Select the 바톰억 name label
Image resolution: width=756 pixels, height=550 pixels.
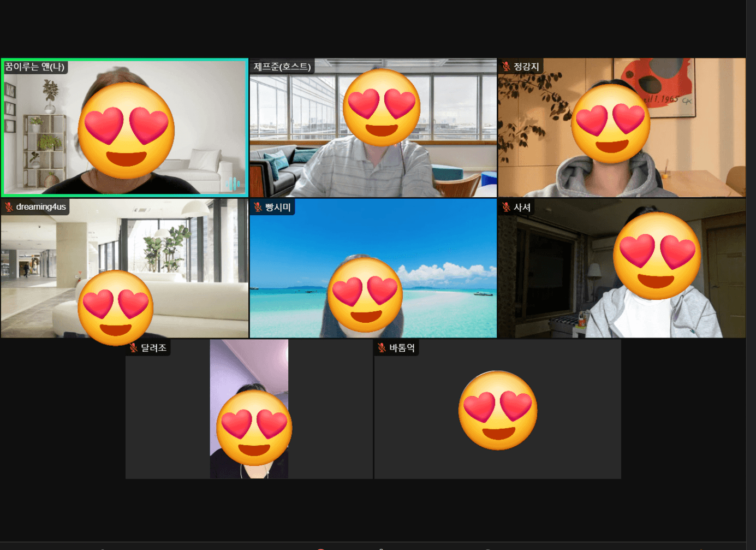(x=402, y=347)
